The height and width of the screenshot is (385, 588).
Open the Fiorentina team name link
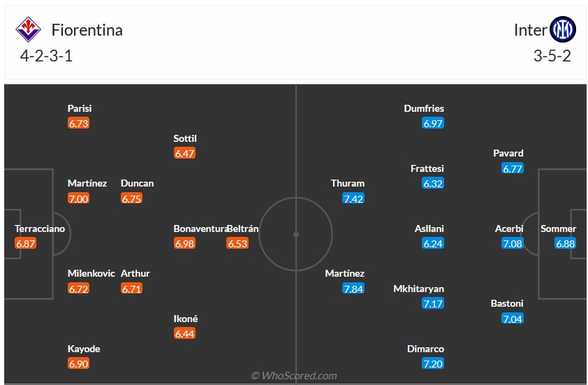point(87,29)
